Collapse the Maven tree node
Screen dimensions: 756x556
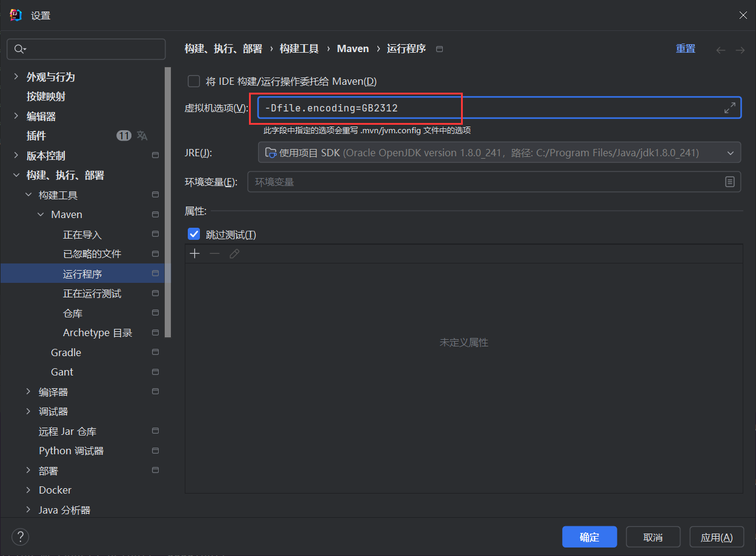point(41,214)
